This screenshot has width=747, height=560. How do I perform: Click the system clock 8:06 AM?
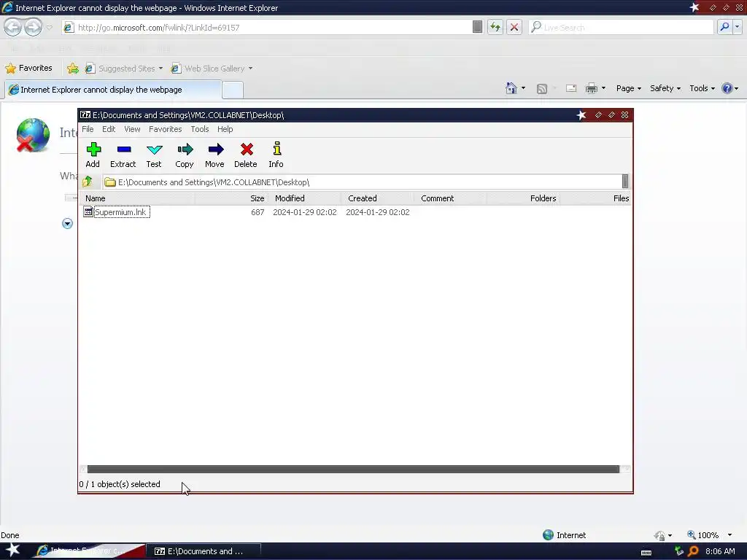point(720,551)
